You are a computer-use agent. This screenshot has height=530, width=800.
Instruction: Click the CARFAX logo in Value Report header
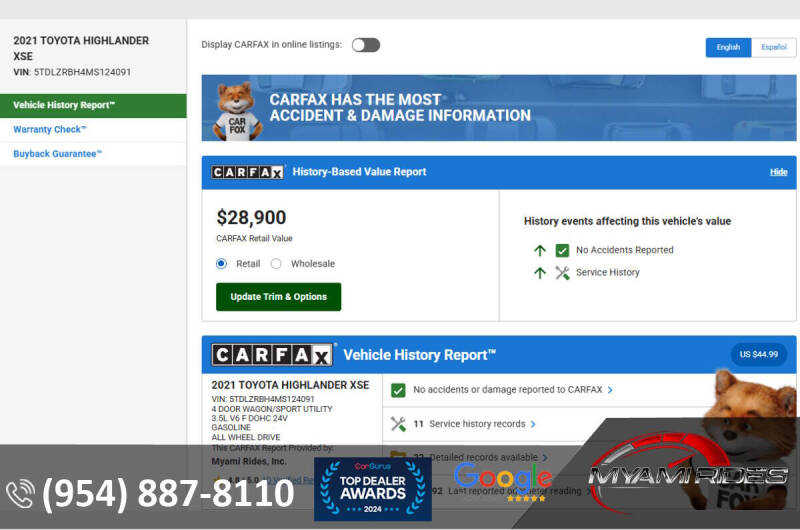tap(248, 172)
